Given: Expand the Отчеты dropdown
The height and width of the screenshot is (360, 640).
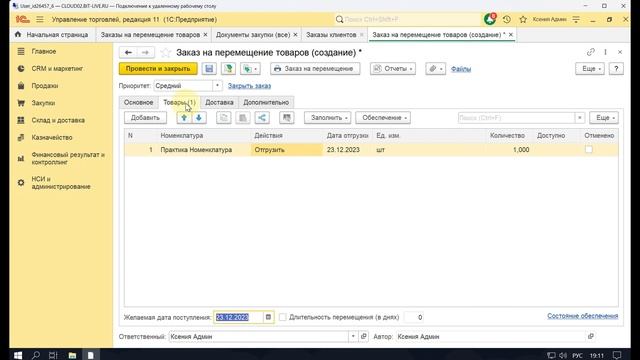Looking at the screenshot, I should (x=393, y=69).
